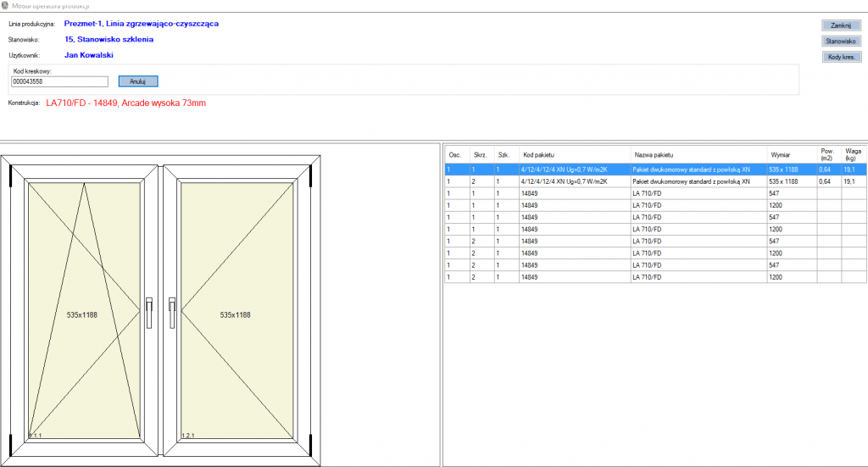This screenshot has width=868, height=467.
Task: Click weight value 19,1 in selected row
Action: [849, 170]
